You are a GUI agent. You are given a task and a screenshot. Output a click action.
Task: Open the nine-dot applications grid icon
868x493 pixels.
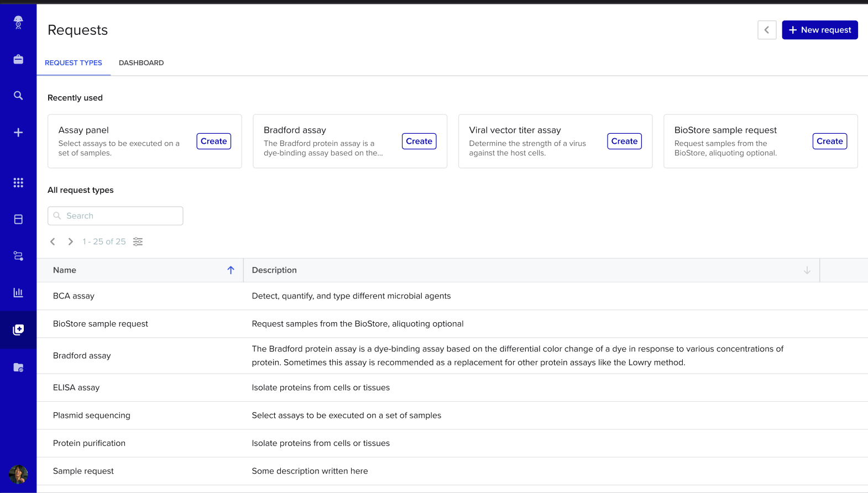click(18, 182)
